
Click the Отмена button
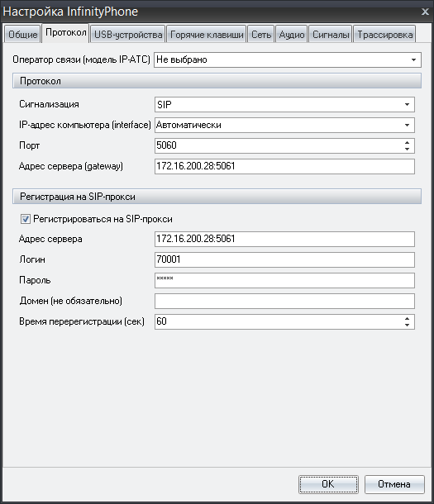394,484
